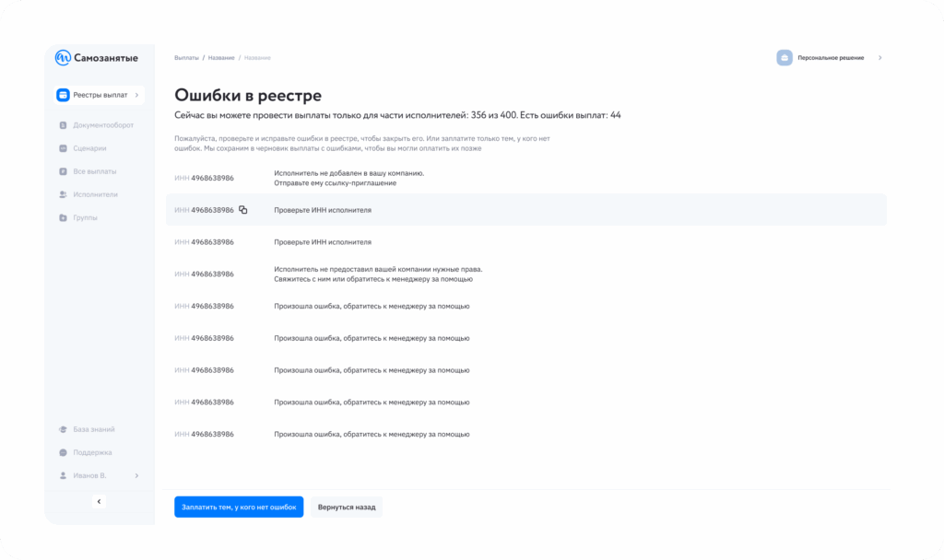The image size is (944, 560).
Task: Go to the Исполнители menu item
Action: [95, 194]
